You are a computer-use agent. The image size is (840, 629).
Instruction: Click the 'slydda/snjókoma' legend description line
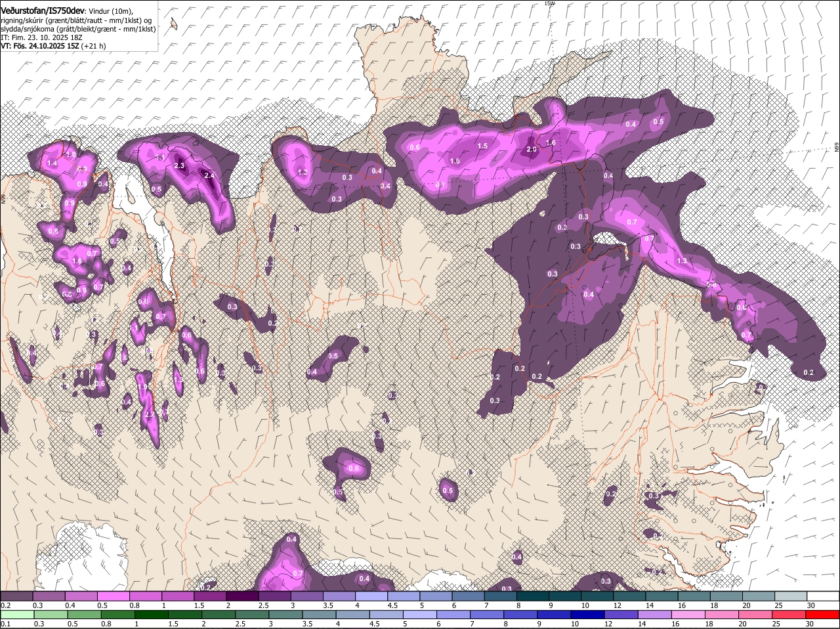point(78,29)
